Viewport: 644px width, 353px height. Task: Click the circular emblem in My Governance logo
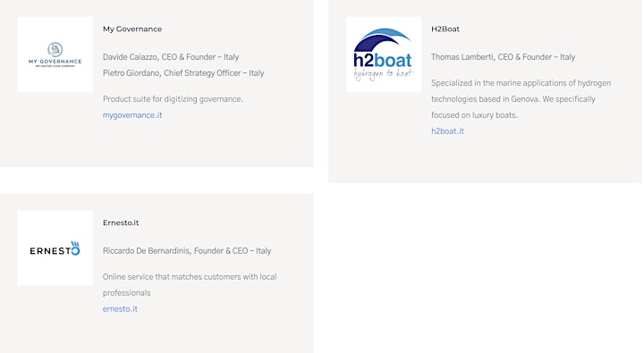point(55,50)
